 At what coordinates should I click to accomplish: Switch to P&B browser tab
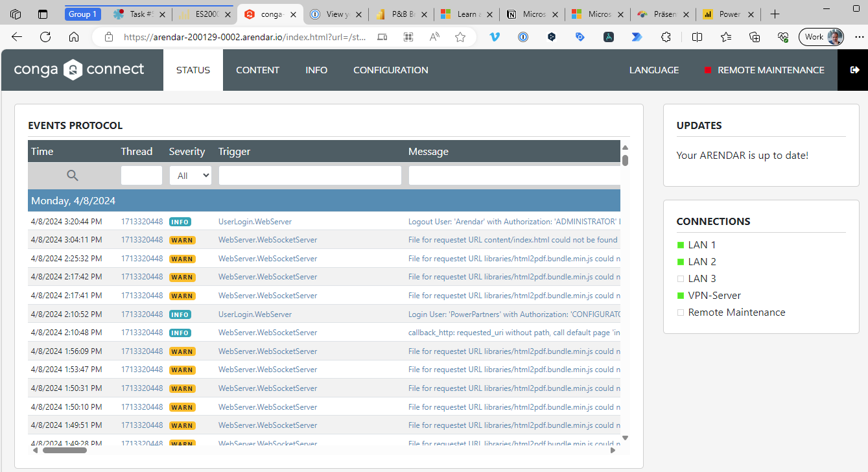pos(401,14)
